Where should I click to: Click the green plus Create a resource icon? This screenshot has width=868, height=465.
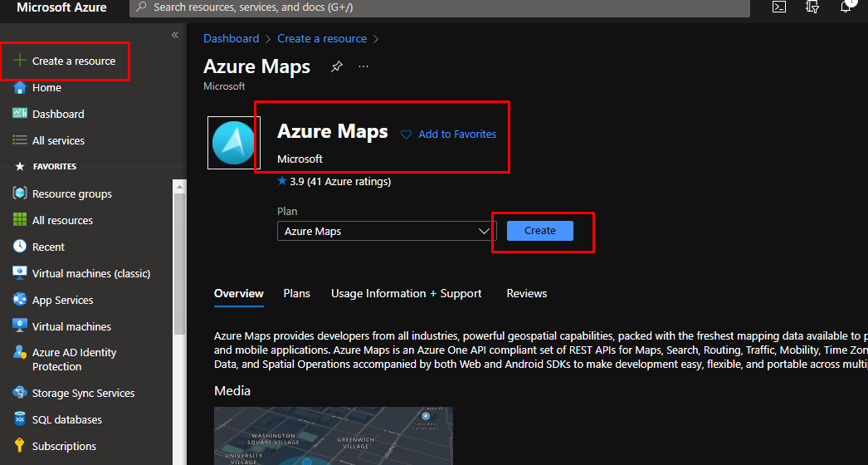[19, 61]
